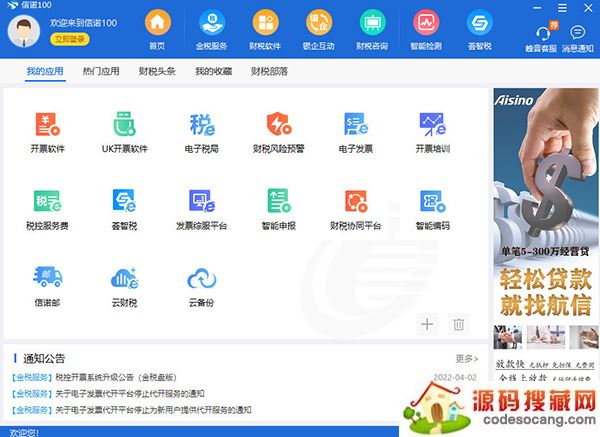Select the 我的应用 tab

coord(45,71)
